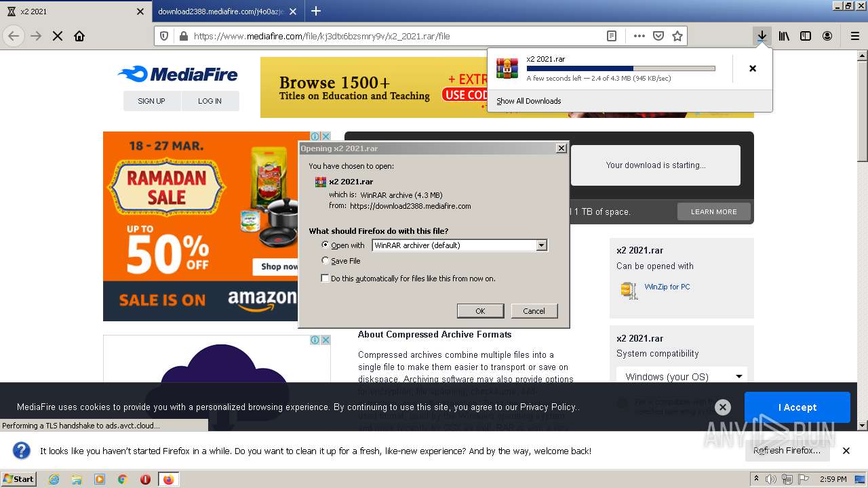Open tracking protection shield icon

pos(164,36)
